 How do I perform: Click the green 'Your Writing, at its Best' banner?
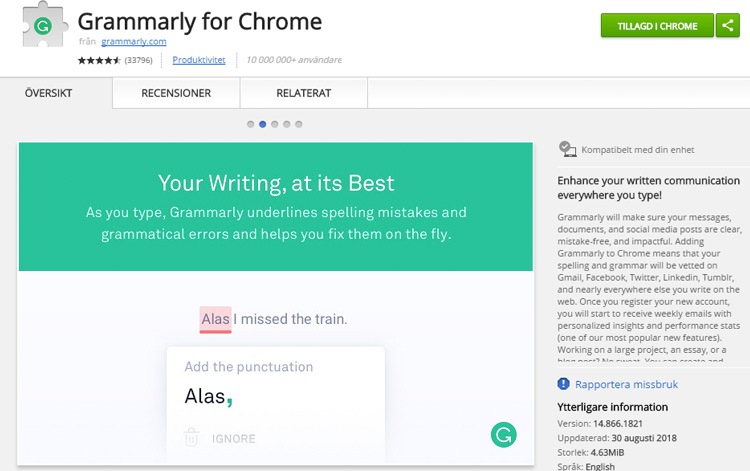pyautogui.click(x=275, y=207)
